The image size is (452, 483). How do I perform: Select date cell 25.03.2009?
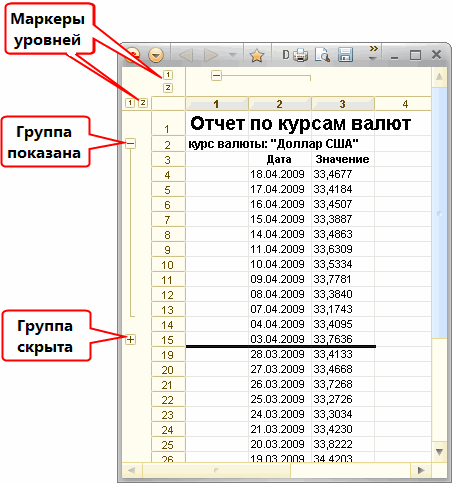tap(280, 399)
